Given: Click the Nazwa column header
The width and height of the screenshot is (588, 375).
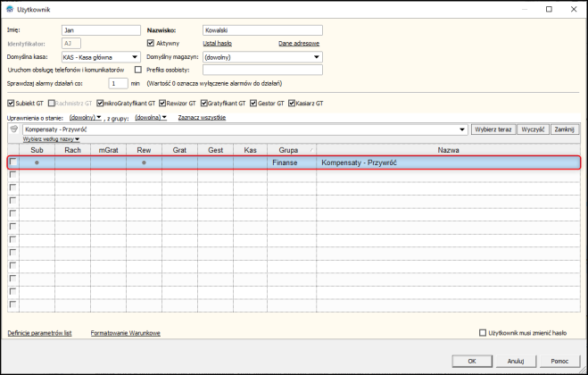Looking at the screenshot, I should (x=448, y=150).
